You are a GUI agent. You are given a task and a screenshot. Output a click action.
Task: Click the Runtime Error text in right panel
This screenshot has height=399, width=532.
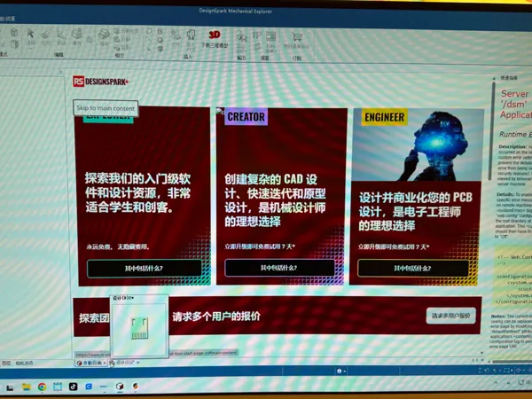tap(515, 135)
